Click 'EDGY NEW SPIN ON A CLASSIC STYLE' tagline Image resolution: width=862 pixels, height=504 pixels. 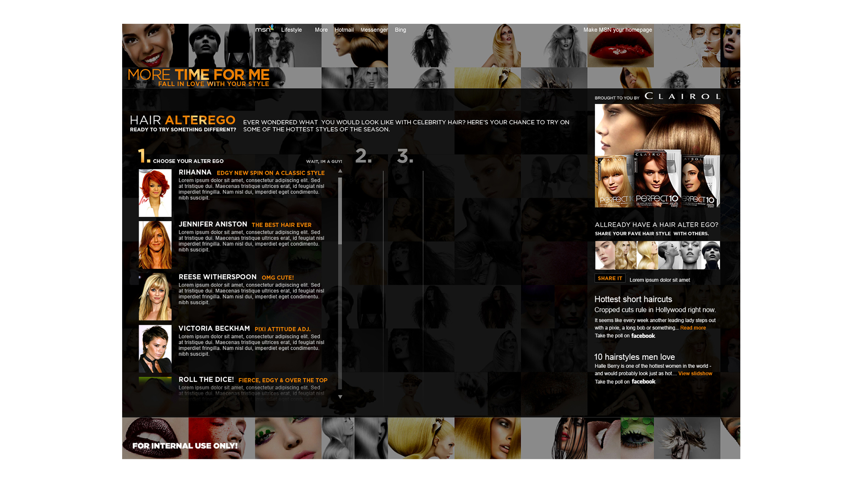[271, 173]
